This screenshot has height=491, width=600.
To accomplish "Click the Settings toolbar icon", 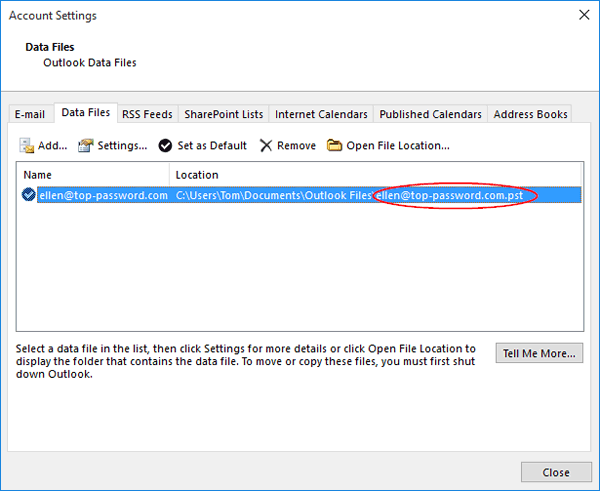I will point(86,146).
